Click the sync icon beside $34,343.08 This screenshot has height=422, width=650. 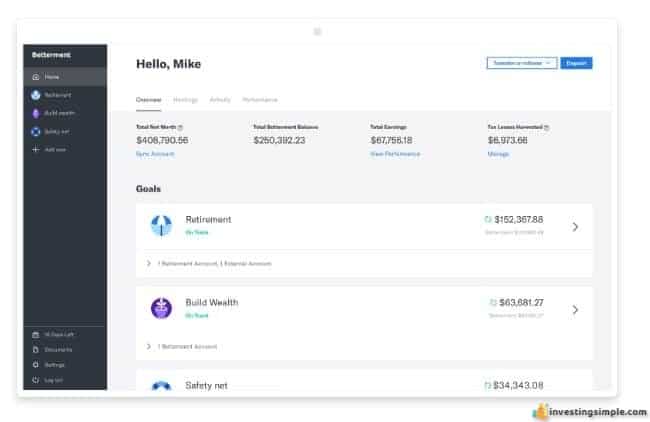(488, 386)
